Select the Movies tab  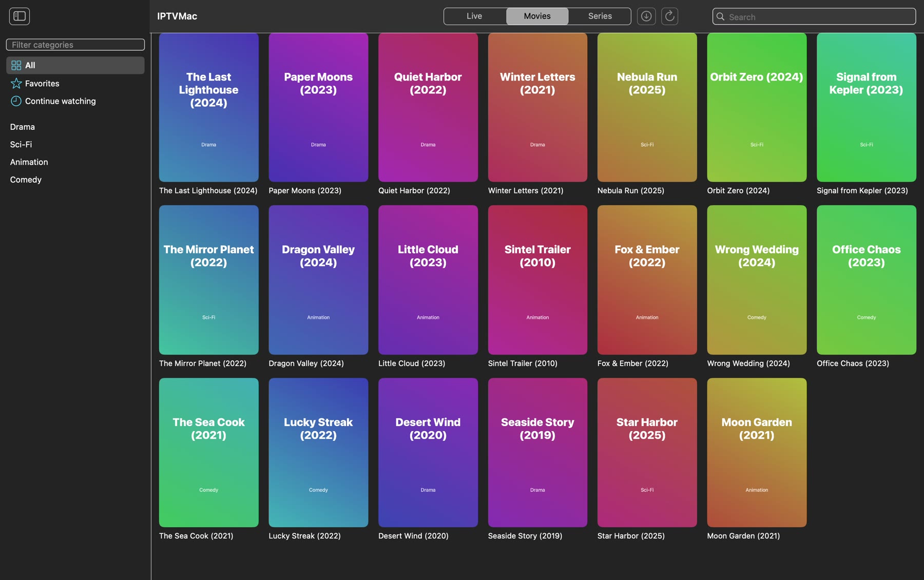[537, 16]
